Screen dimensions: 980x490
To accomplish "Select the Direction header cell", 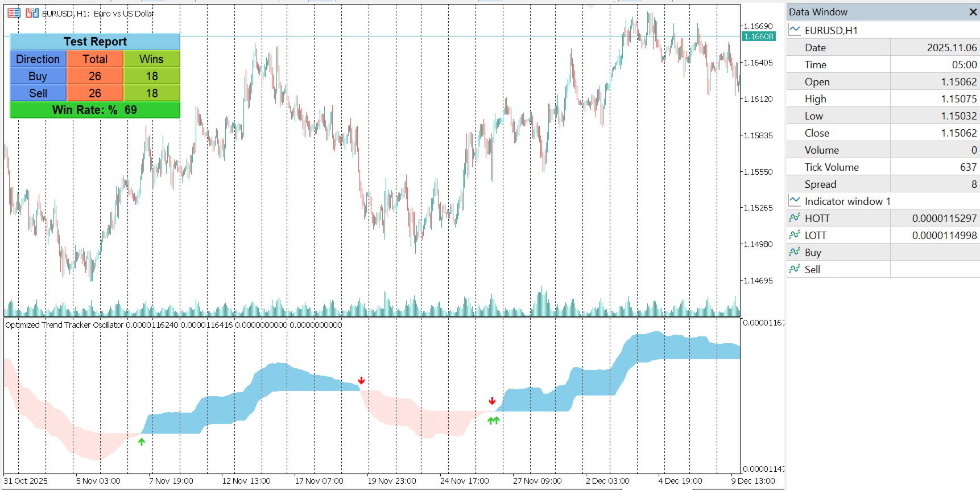I will (38, 59).
